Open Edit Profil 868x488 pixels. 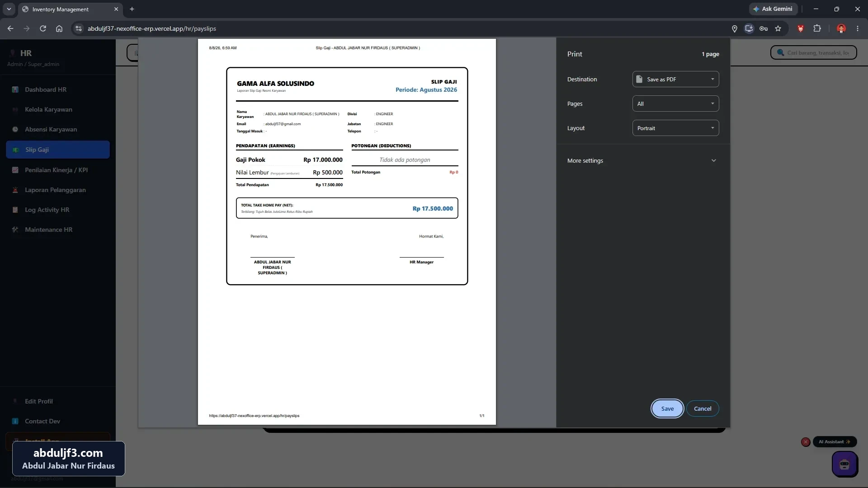pyautogui.click(x=58, y=401)
